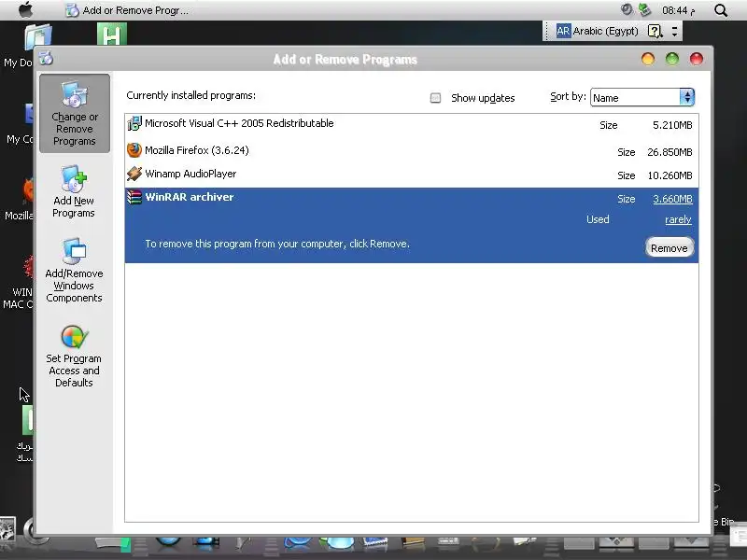Click the WinRAR archiver books icon
This screenshot has height=560, width=747.
pos(134,197)
